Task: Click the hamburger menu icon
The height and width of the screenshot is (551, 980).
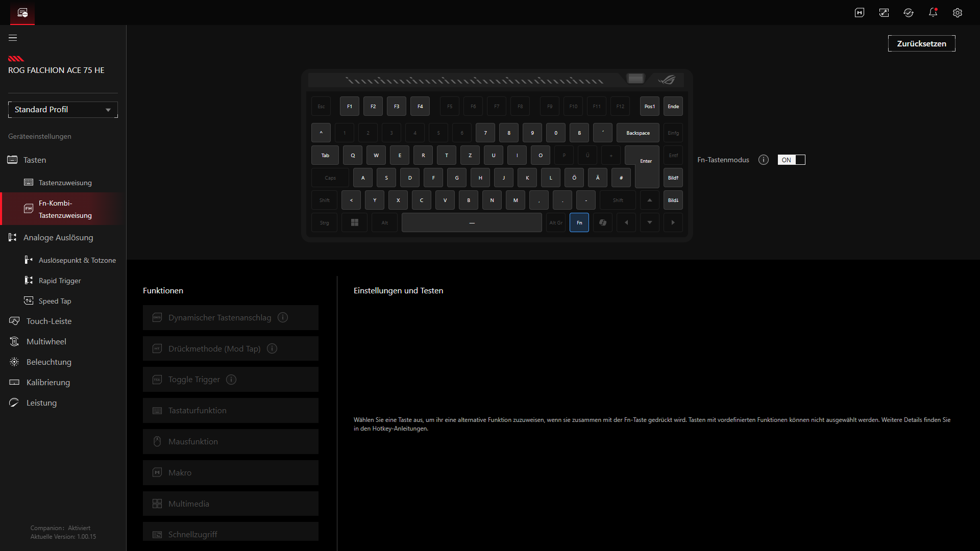Action: [x=13, y=38]
